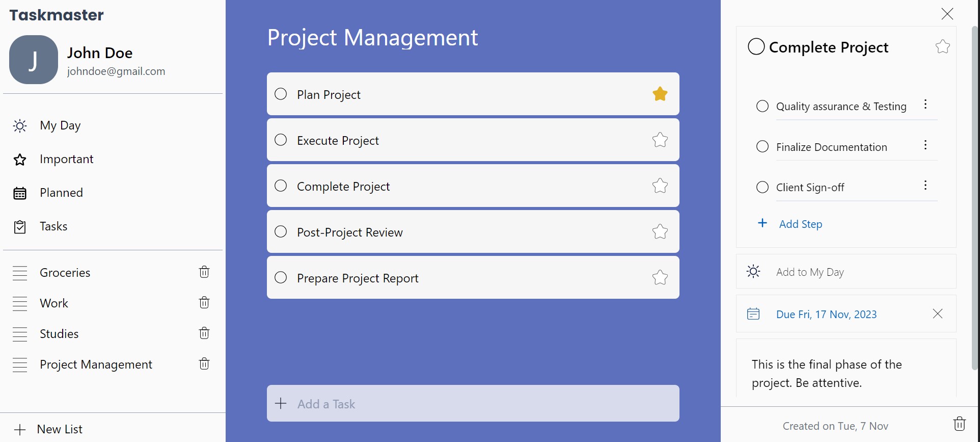The height and width of the screenshot is (442, 980).
Task: Open options menu for Finalize Documentation
Action: tap(925, 145)
